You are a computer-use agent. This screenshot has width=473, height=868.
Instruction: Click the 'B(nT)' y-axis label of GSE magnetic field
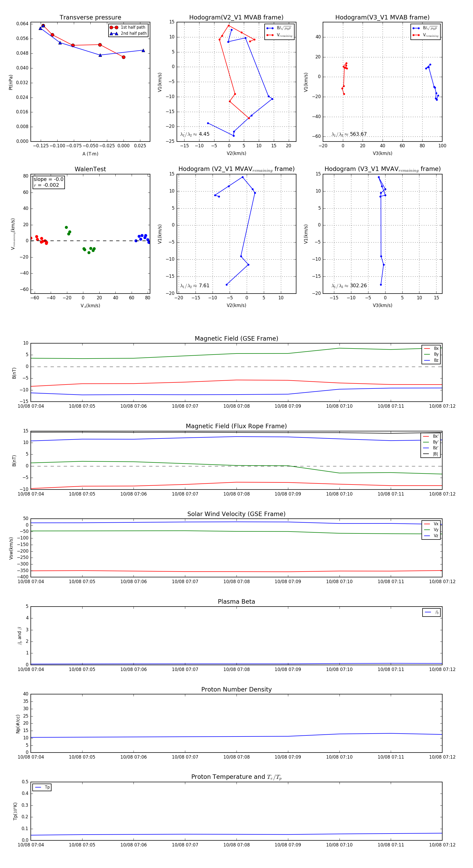coord(14,373)
